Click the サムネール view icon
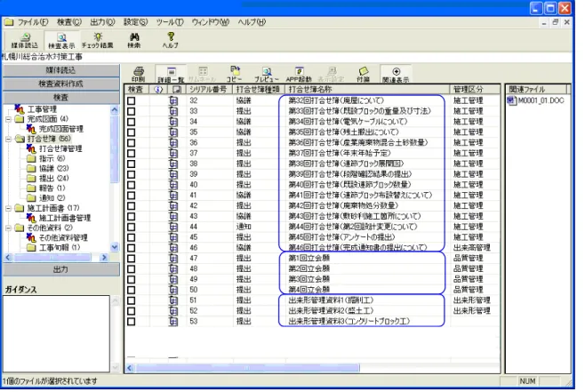Image resolution: width=585 pixels, height=392 pixels. coord(202,74)
